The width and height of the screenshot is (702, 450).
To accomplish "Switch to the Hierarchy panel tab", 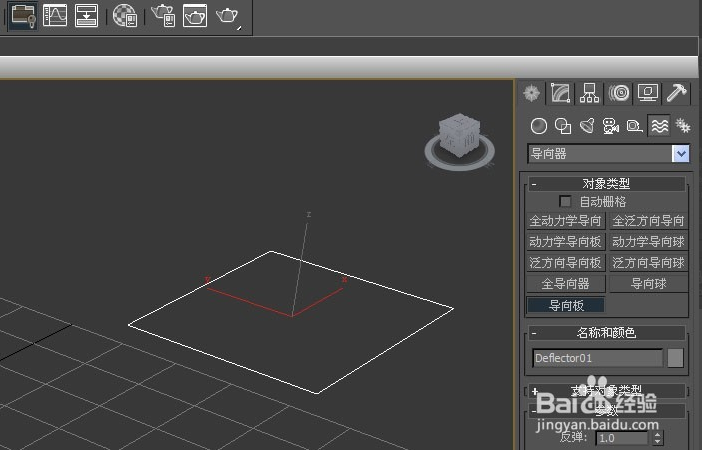I will tap(589, 93).
